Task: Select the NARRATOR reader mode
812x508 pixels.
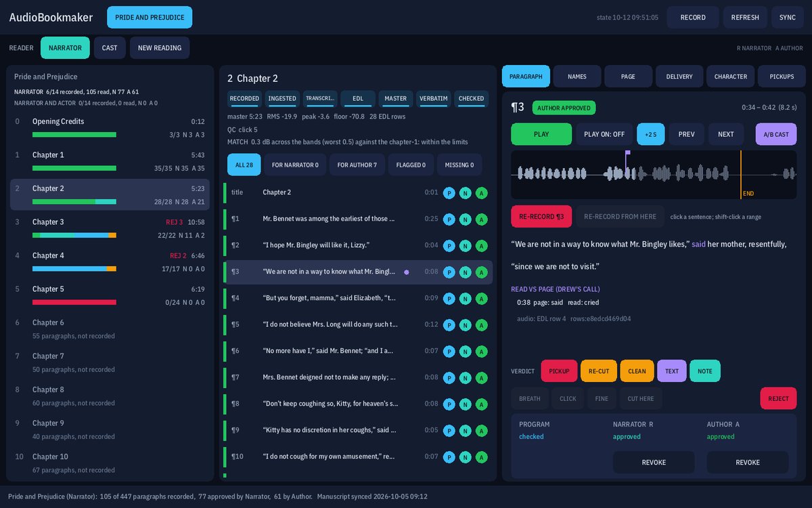Action: (x=65, y=48)
